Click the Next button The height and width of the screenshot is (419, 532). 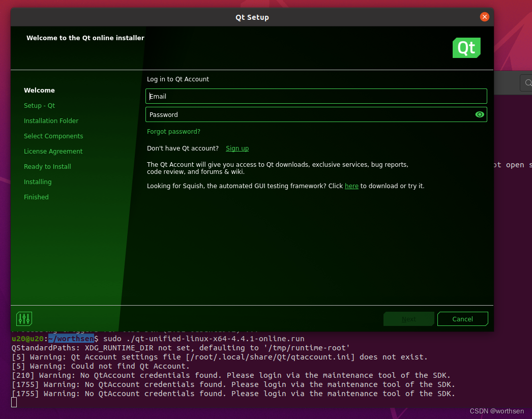coord(409,319)
